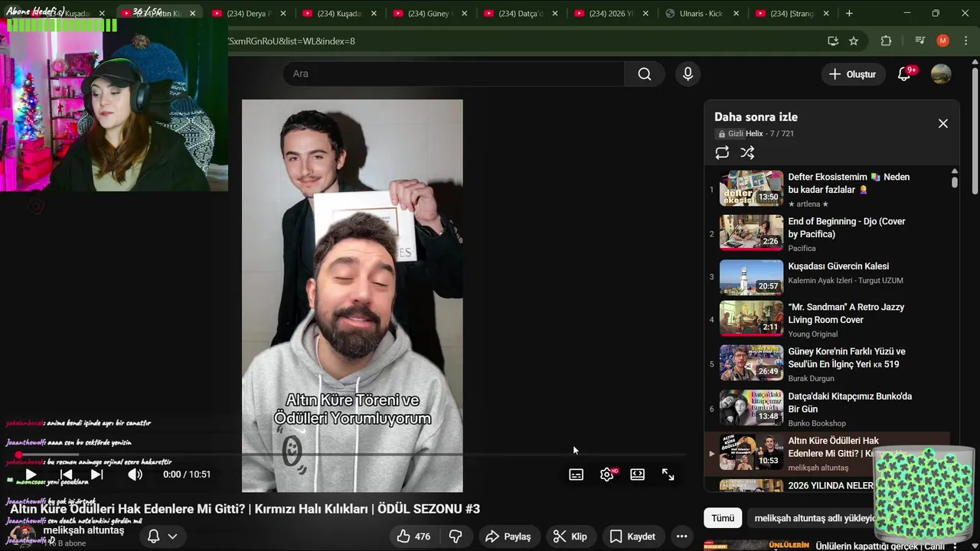
Task: Seek along the video progress bar
Action: coord(352,455)
